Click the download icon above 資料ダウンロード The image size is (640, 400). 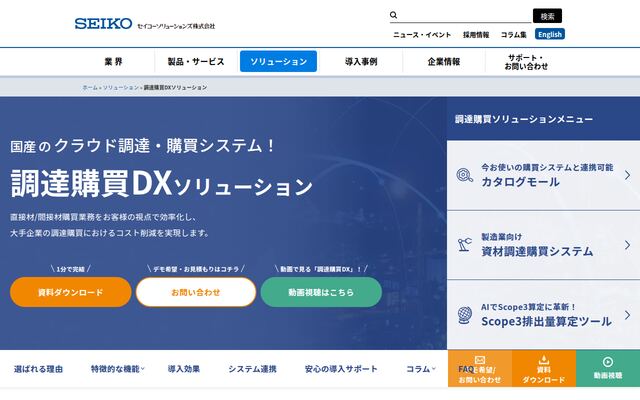click(544, 360)
